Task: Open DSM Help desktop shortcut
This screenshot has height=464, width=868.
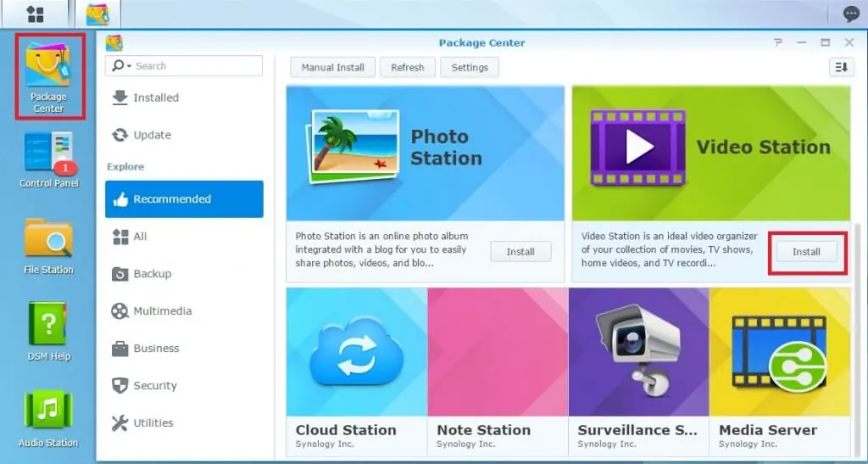Action: pyautogui.click(x=48, y=332)
